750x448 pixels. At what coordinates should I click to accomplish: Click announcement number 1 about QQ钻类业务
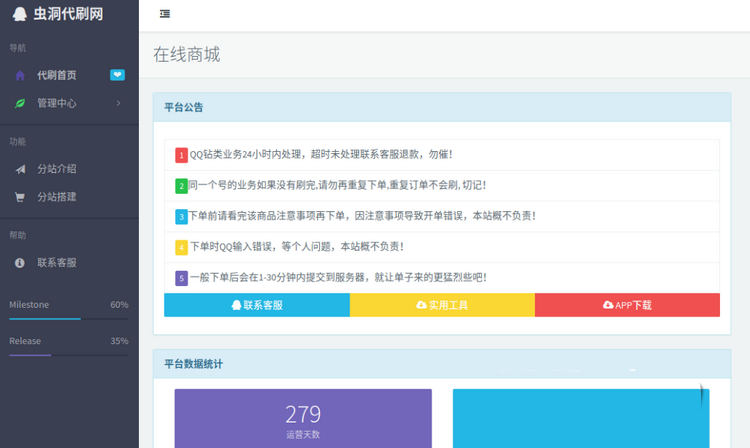[x=320, y=155]
